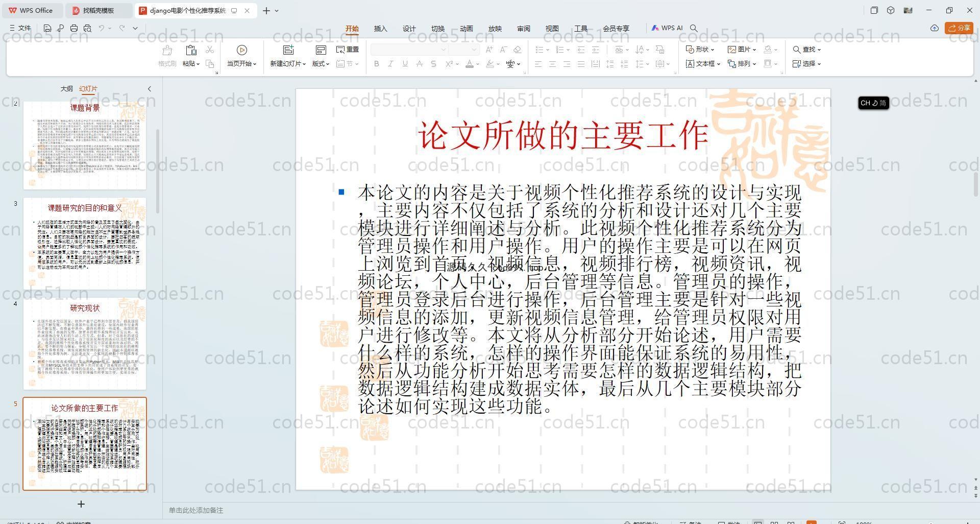Click the shape fill color icon
The width and height of the screenshot is (980, 524).
[767, 50]
